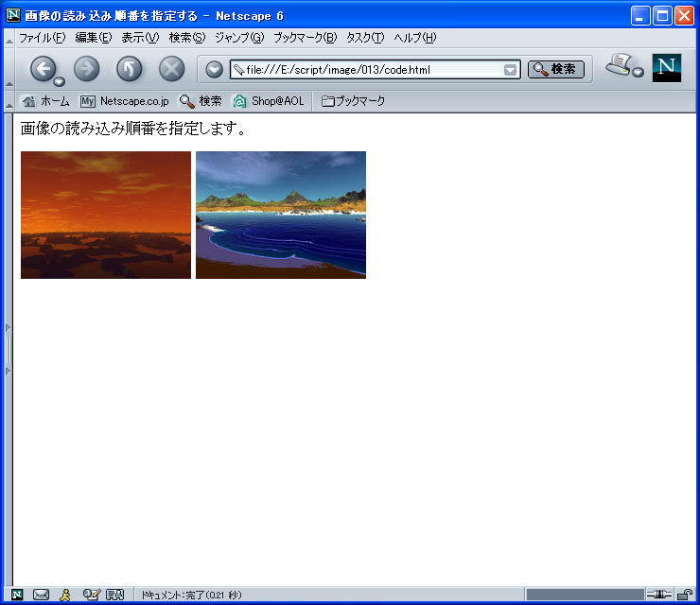This screenshot has height=605, width=700.
Task: Minimize the Netscape 6 window
Action: tap(640, 16)
